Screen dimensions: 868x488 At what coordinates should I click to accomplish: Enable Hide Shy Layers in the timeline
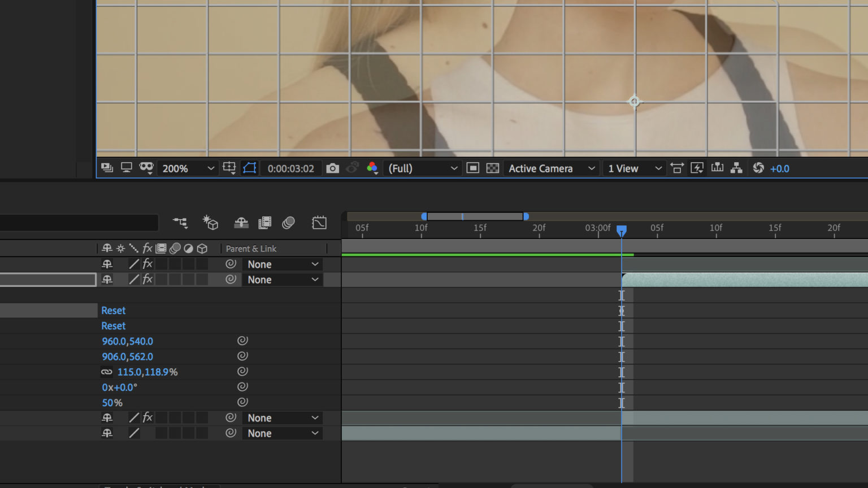pos(241,223)
